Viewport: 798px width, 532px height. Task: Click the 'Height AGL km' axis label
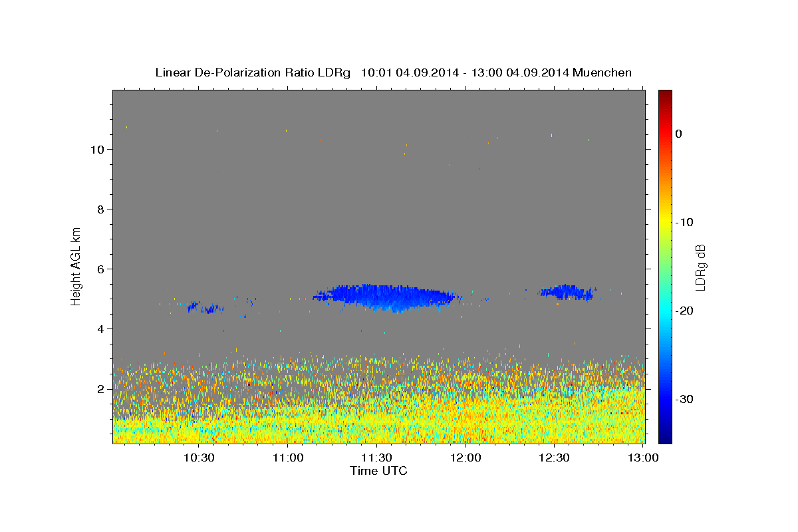[76, 267]
